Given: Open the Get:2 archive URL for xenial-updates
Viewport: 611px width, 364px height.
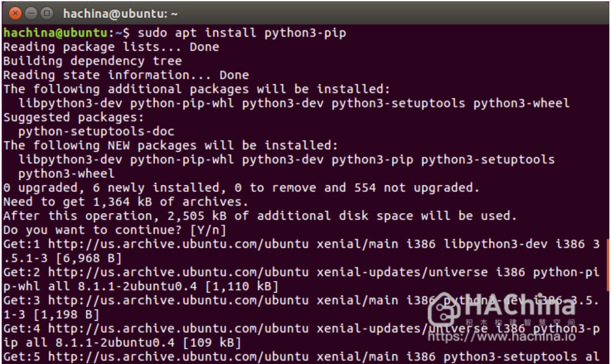Looking at the screenshot, I should 178,273.
